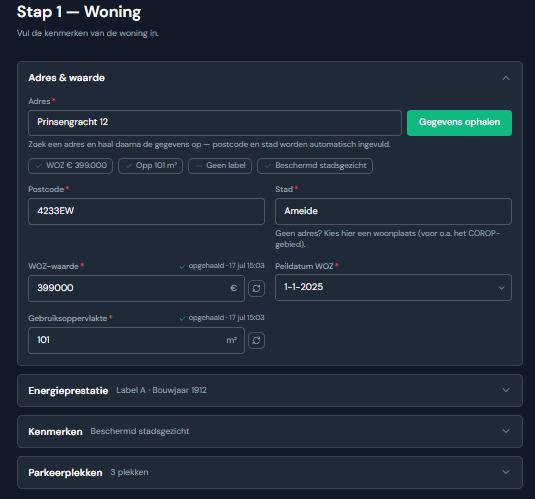
Task: Expand the Kenmerken section
Action: click(x=506, y=431)
